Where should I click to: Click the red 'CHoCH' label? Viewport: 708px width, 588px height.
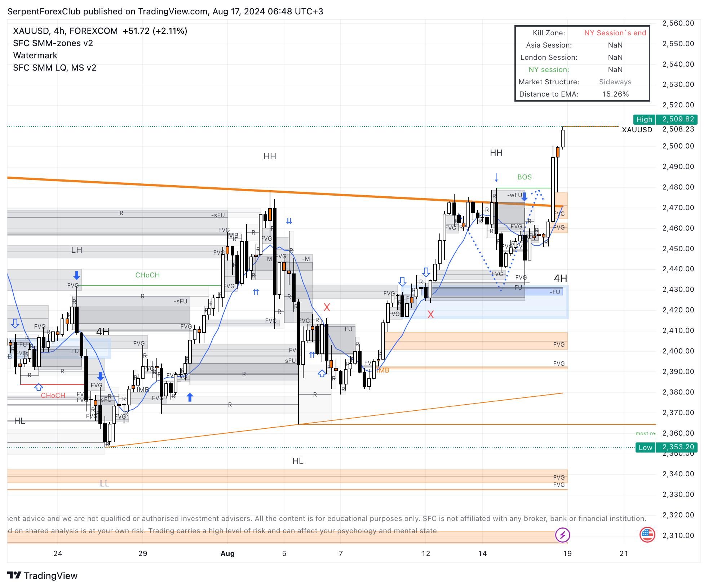(53, 395)
